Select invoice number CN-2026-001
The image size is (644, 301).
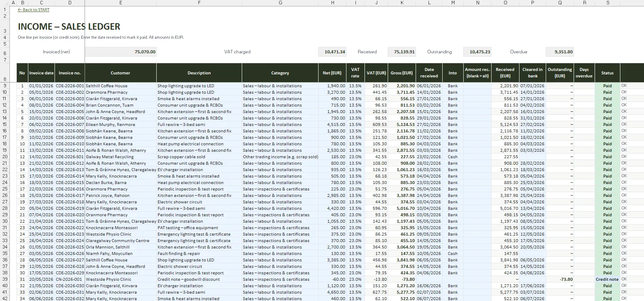pos(70,279)
